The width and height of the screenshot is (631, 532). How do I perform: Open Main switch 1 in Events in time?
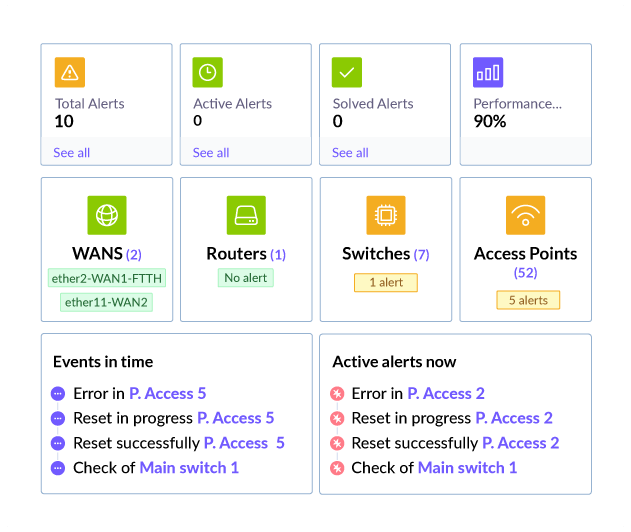point(189,468)
